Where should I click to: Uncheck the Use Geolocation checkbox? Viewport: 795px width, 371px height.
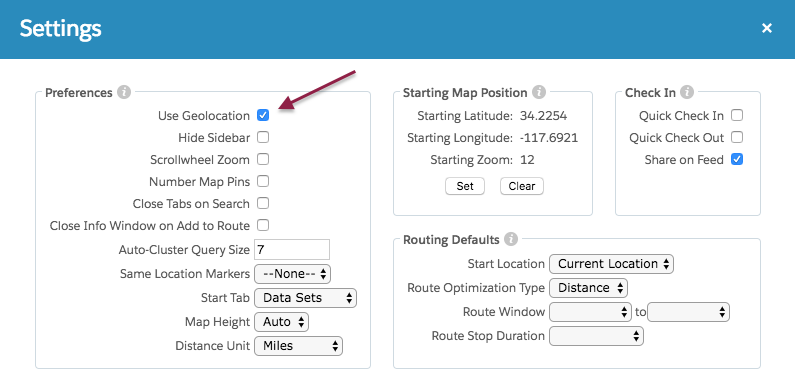[263, 115]
